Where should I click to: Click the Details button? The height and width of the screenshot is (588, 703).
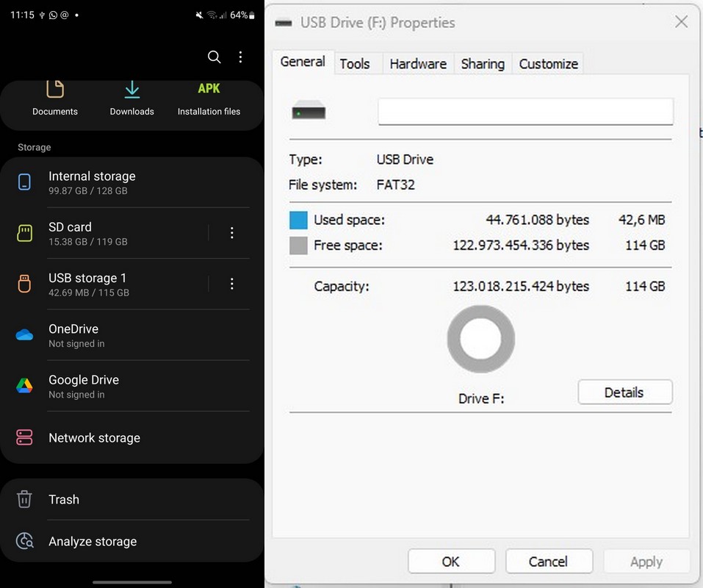click(x=625, y=392)
